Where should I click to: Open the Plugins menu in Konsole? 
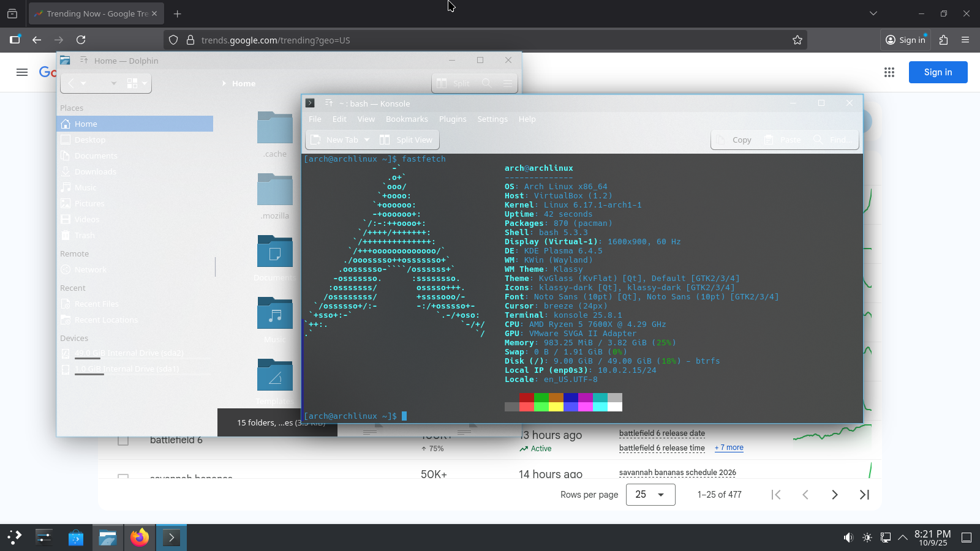[453, 119]
